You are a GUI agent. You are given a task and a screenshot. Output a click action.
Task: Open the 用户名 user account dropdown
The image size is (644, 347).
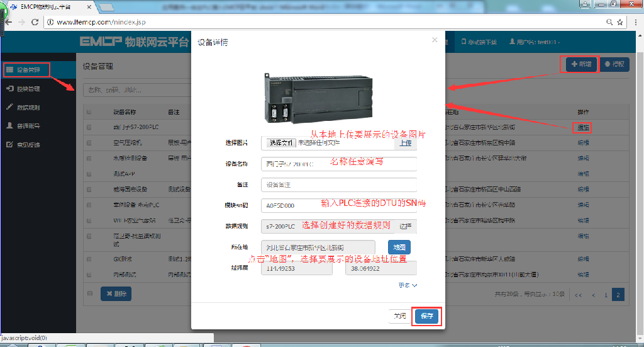pyautogui.click(x=535, y=42)
